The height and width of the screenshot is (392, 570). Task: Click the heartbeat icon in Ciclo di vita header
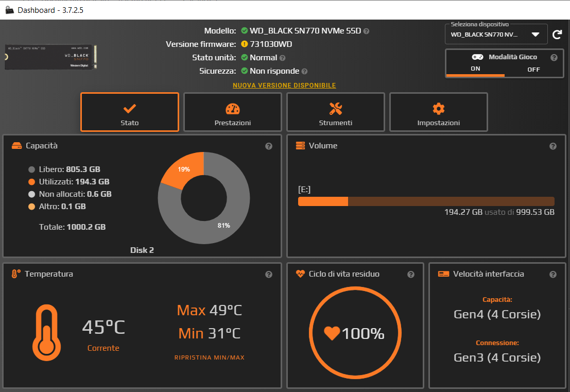click(300, 274)
